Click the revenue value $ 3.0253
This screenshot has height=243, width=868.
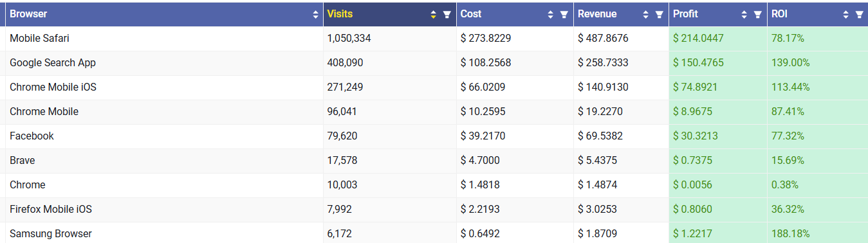tap(597, 210)
